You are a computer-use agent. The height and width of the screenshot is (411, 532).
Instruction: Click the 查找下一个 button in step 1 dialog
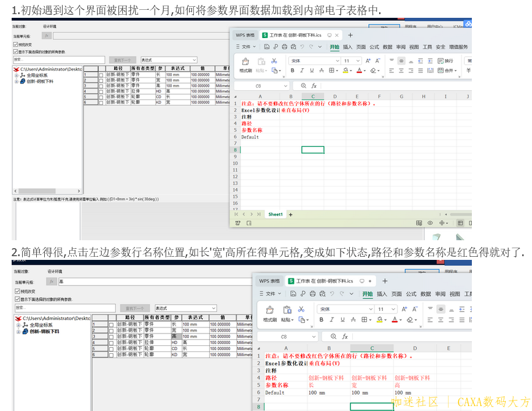[123, 60]
